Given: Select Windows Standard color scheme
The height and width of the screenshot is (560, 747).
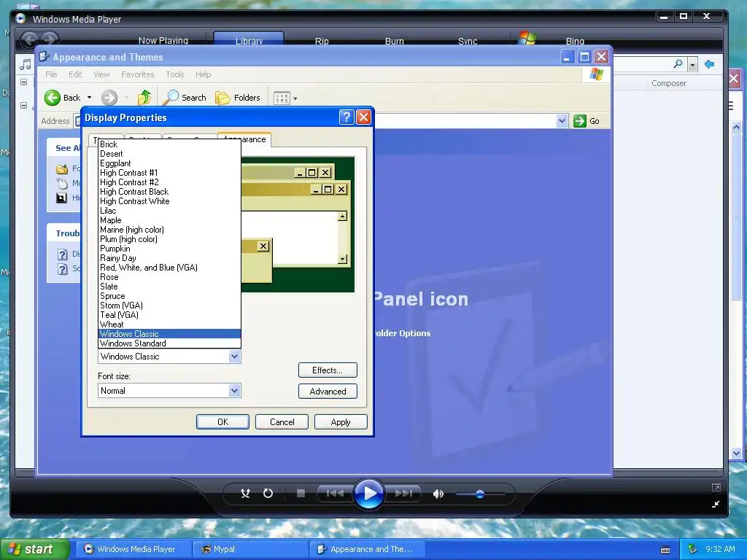Looking at the screenshot, I should pyautogui.click(x=169, y=343).
